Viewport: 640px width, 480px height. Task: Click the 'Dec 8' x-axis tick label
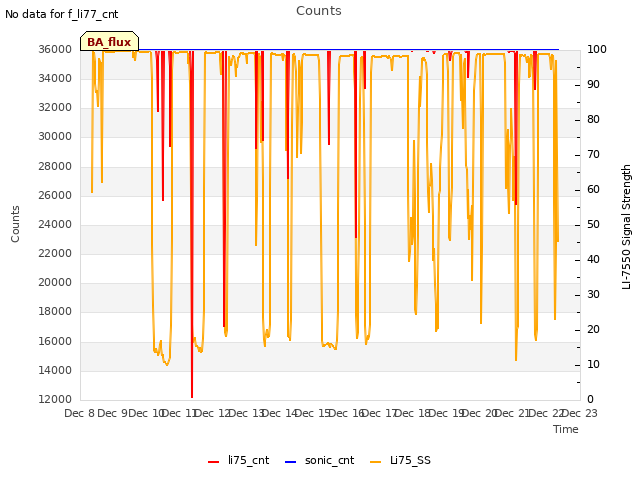[80, 413]
